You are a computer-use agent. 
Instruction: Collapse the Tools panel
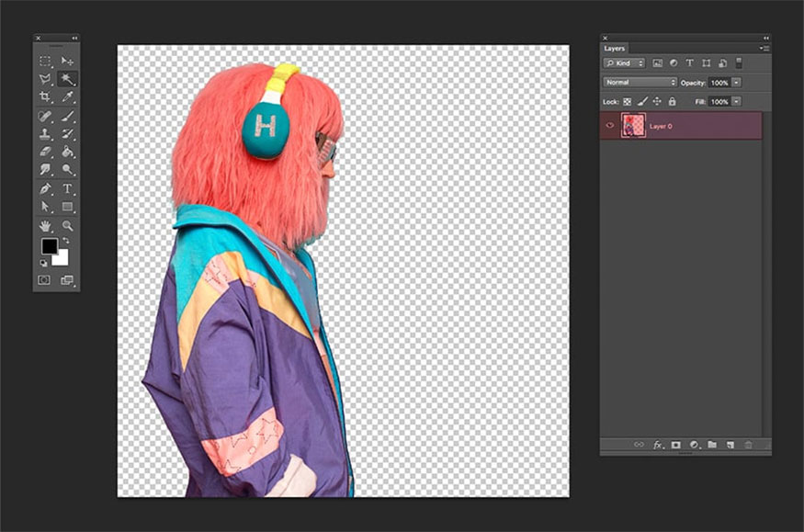[x=74, y=38]
